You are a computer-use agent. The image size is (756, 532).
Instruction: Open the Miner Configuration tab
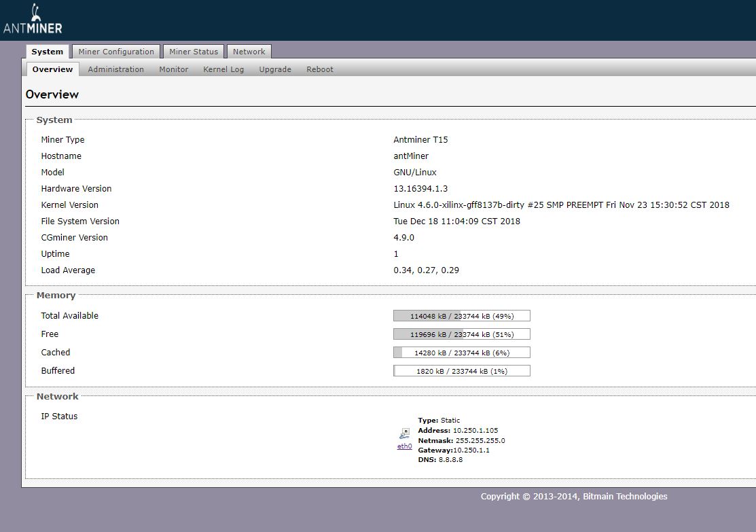click(x=116, y=52)
